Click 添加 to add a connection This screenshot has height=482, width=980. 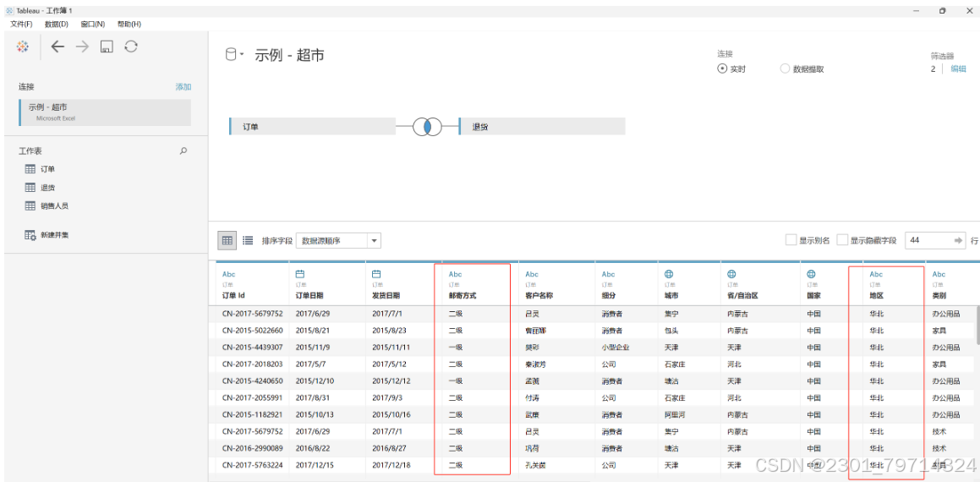pyautogui.click(x=183, y=87)
